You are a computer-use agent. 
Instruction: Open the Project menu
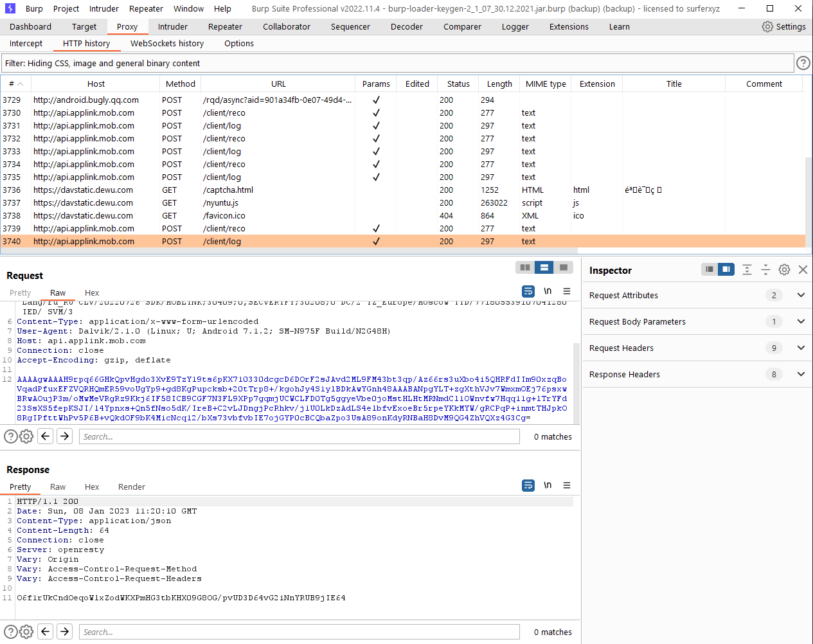[66, 8]
